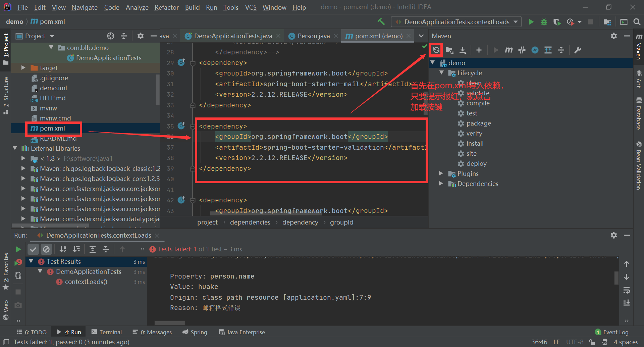Screen dimensions: 644x347
Task: Open Maven panel gear options
Action: 614,36
